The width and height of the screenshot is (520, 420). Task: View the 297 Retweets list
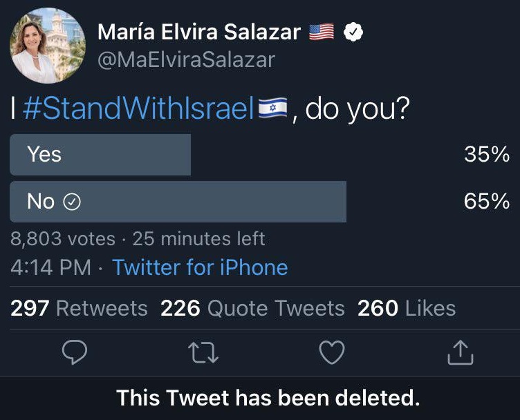(x=79, y=308)
